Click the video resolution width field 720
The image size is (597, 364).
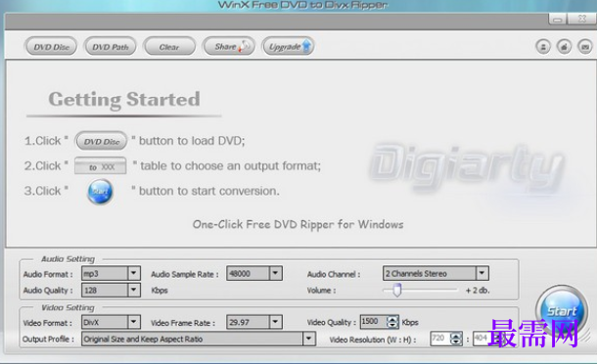[x=439, y=339]
